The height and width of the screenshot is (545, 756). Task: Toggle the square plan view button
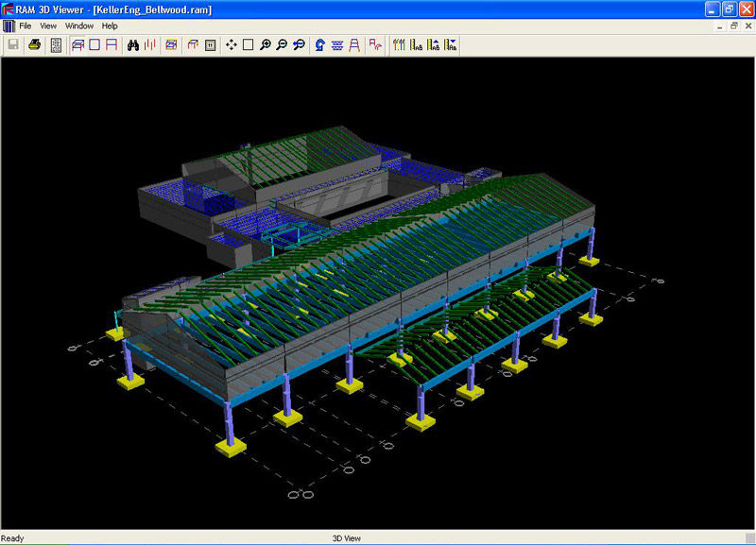94,44
